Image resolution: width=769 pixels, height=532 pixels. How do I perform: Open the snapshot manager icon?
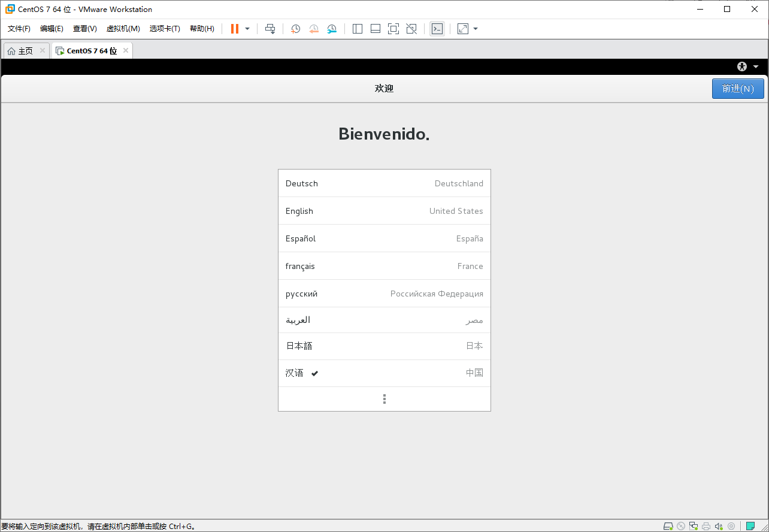332,29
